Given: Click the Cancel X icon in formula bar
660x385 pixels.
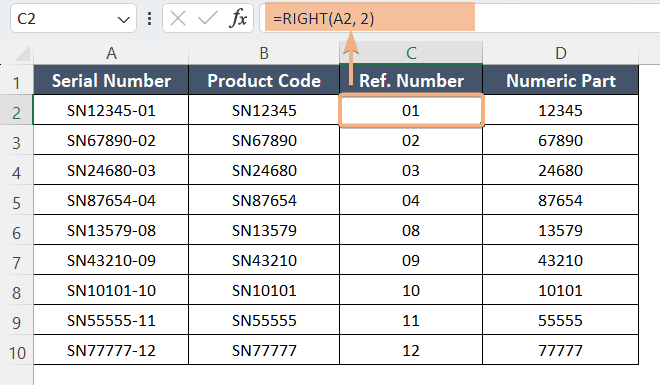Looking at the screenshot, I should coord(178,19).
